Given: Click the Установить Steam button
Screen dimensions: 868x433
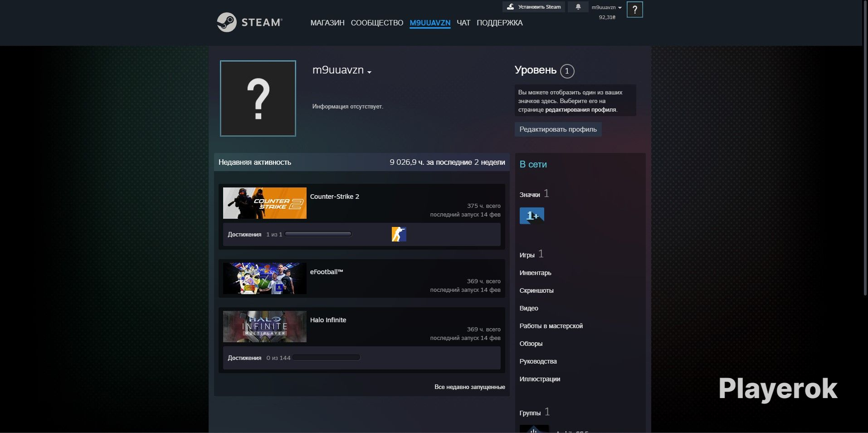Looking at the screenshot, I should coord(534,7).
